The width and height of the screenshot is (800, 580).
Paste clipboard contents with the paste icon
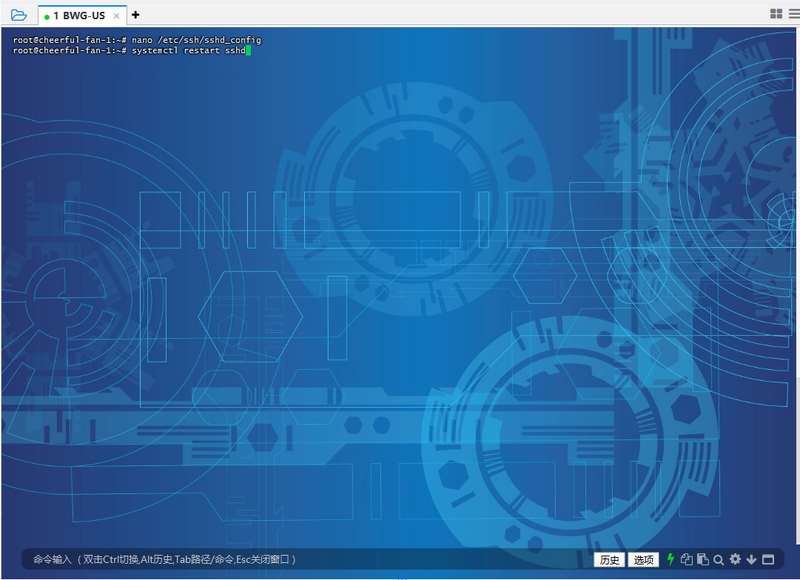coord(703,559)
